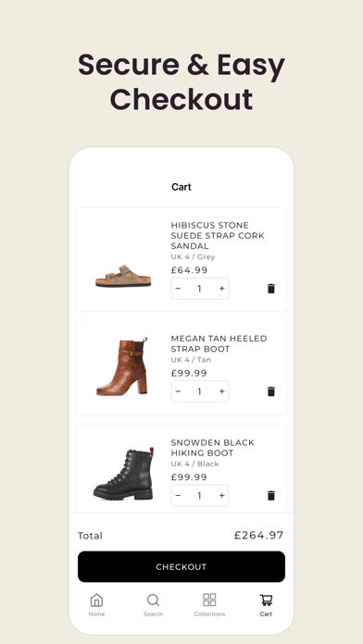Open the Home tab icon
Screen dimensions: 363x644
point(96,601)
